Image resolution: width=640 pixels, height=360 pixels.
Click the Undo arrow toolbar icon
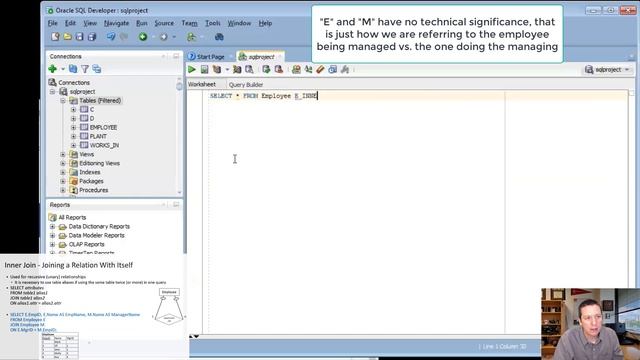coord(111,37)
